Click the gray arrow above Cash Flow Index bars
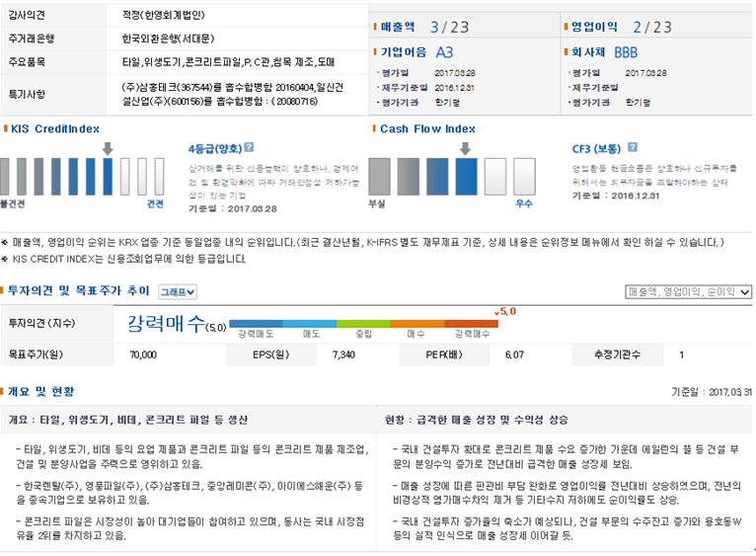 465,149
